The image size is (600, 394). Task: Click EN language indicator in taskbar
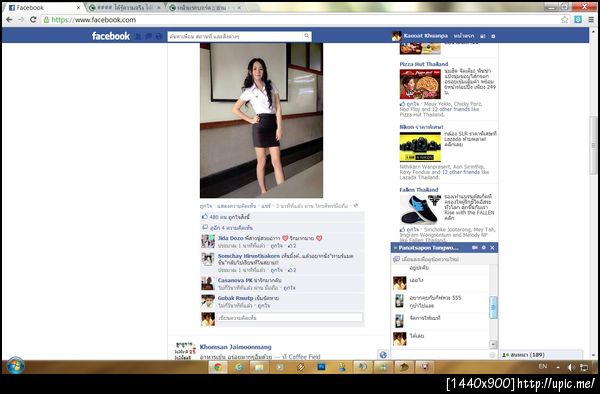coord(543,366)
